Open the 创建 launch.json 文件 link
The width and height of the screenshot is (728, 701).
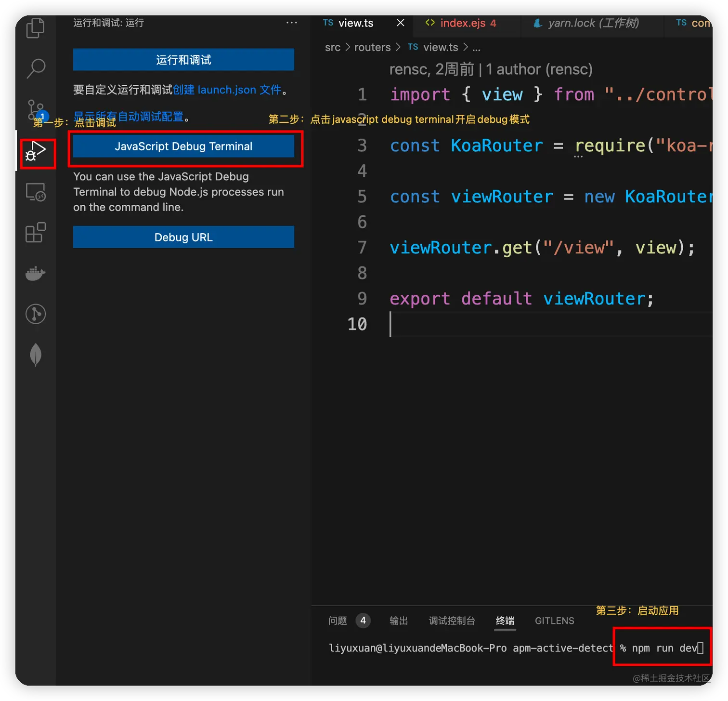click(x=227, y=90)
